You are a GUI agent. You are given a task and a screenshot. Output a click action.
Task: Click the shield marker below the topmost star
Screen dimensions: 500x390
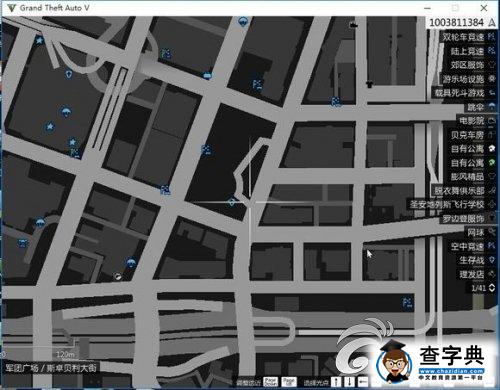68,73
